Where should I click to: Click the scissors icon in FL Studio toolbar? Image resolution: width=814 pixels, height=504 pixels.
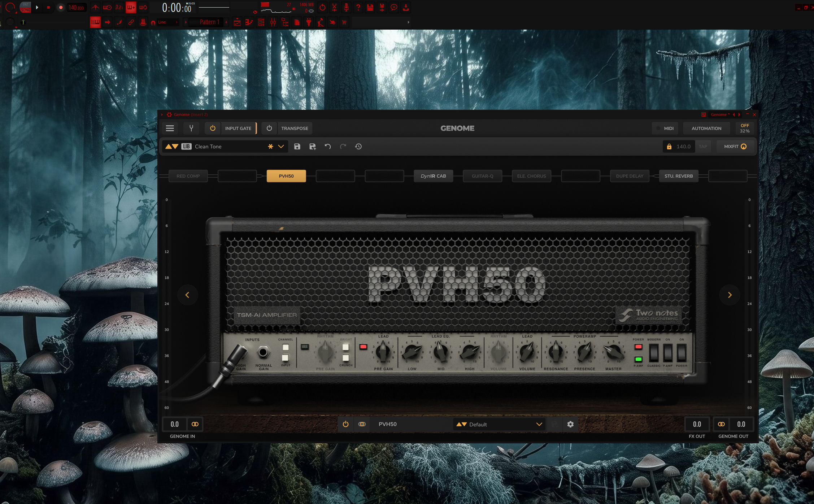point(334,7)
